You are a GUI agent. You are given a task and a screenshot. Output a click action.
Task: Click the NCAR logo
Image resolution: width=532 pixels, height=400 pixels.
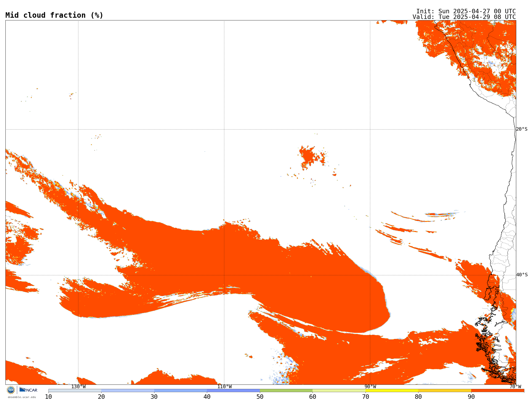point(28,390)
